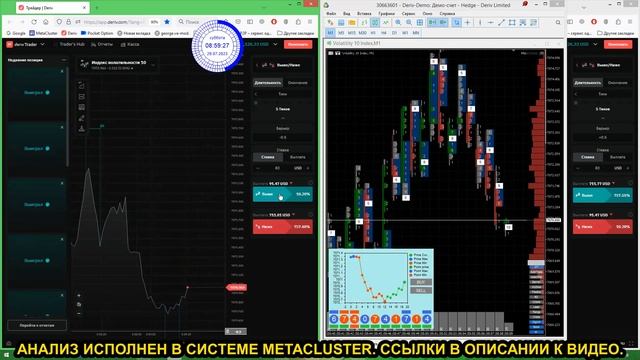640x360 pixels.
Task: Select the Окончание tab in left Deriv window
Action: 298,83
